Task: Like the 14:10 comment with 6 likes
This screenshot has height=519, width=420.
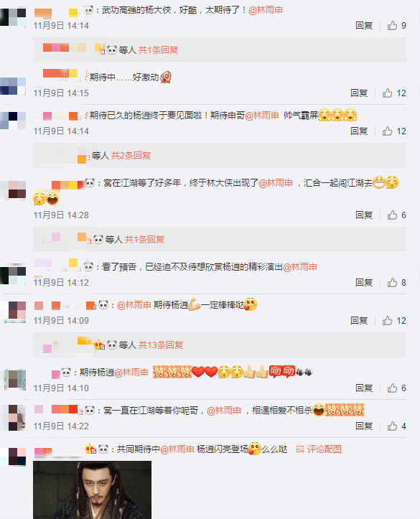Action: tap(396, 388)
